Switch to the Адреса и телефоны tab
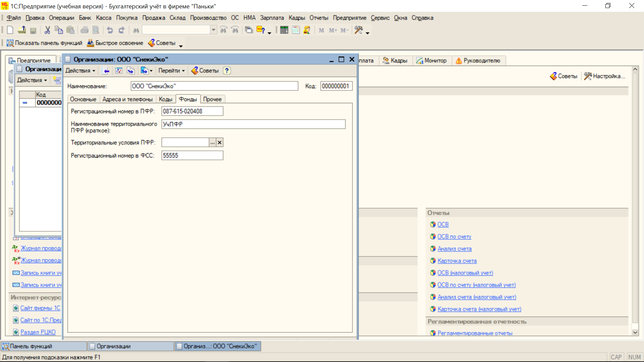The width and height of the screenshot is (644, 362). [127, 99]
